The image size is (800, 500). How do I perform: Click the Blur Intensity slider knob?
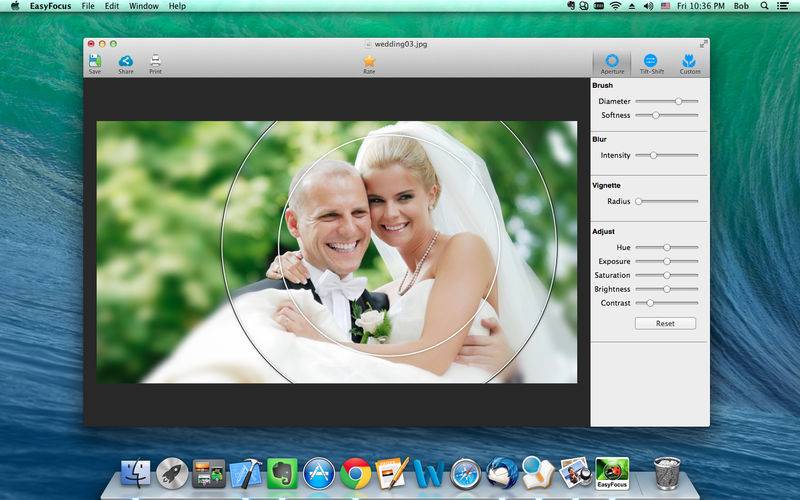pyautogui.click(x=653, y=155)
